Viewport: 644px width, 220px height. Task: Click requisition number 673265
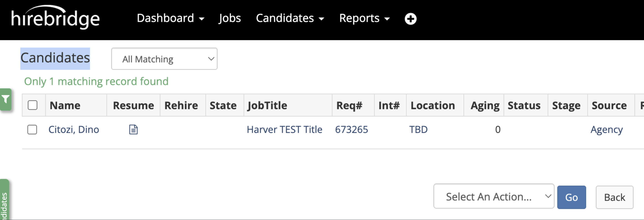[x=351, y=130]
